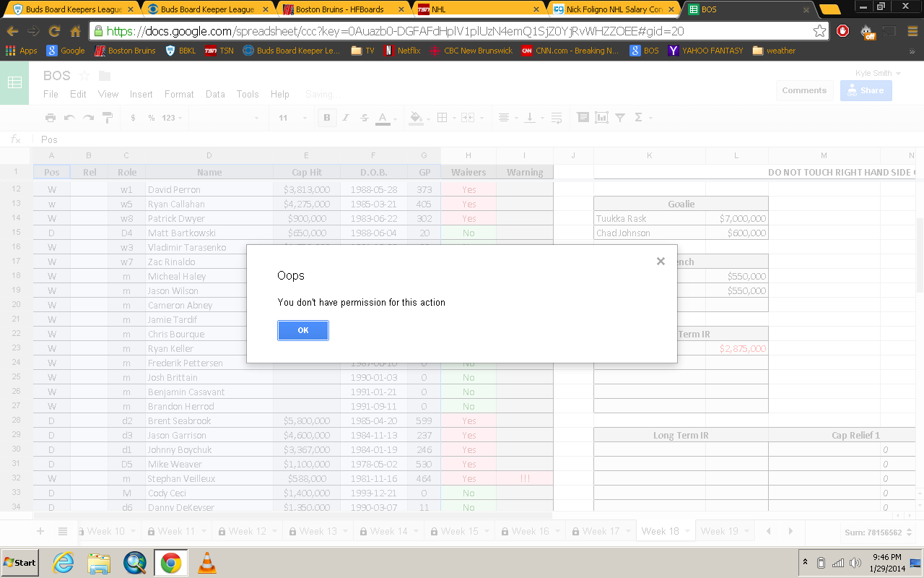Open the Boston Bruins bookmark
Viewport: 924px width, 578px height.
coord(126,51)
